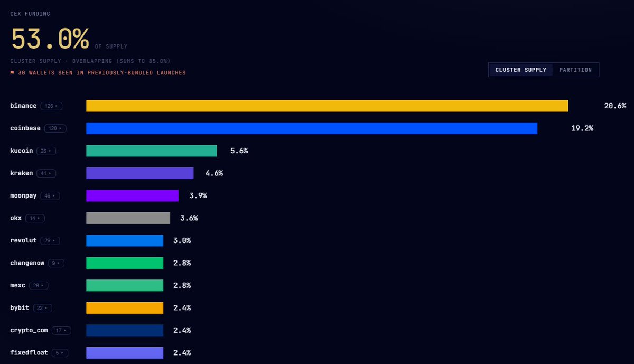Click the coinbase label
634x364 pixels.
[x=25, y=128]
